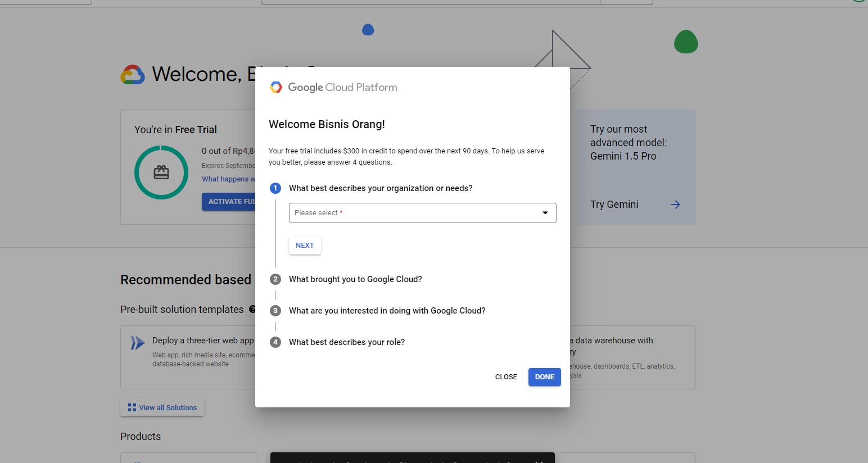Click the Pre-built solution templates label
This screenshot has width=868, height=463.
[182, 310]
